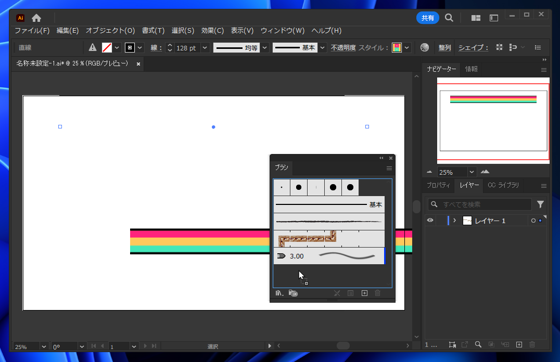Open the オブジェクト(O) menu
This screenshot has height=362, width=560.
click(110, 31)
